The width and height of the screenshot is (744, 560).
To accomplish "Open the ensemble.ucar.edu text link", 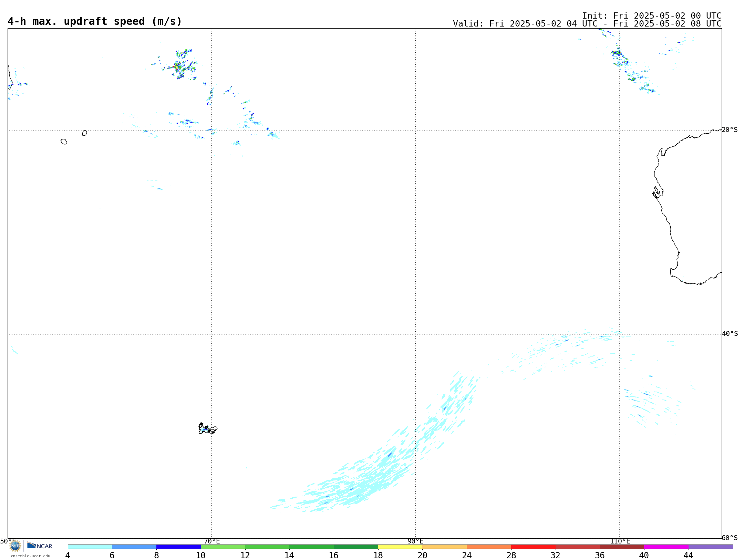I will (31, 556).
